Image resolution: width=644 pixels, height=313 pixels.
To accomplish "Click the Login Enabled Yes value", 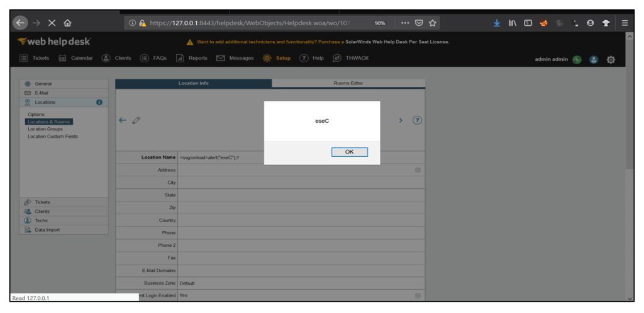I will tap(183, 295).
